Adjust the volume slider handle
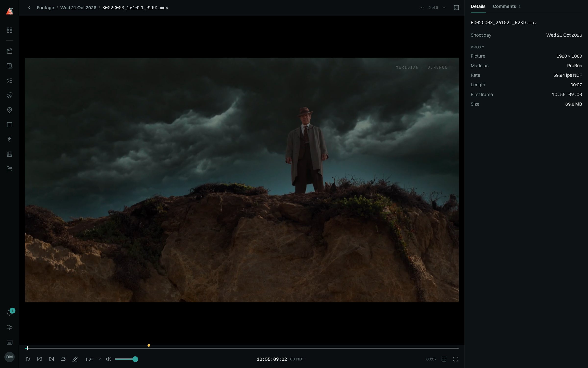Viewport: 588px width, 368px height. point(135,359)
